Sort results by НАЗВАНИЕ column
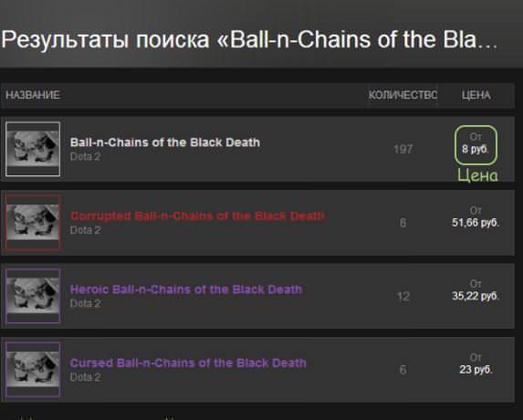The image size is (523, 420). click(33, 95)
